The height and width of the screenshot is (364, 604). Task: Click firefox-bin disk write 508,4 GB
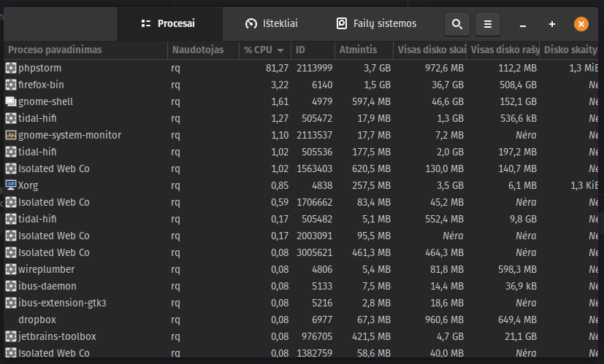(x=518, y=85)
